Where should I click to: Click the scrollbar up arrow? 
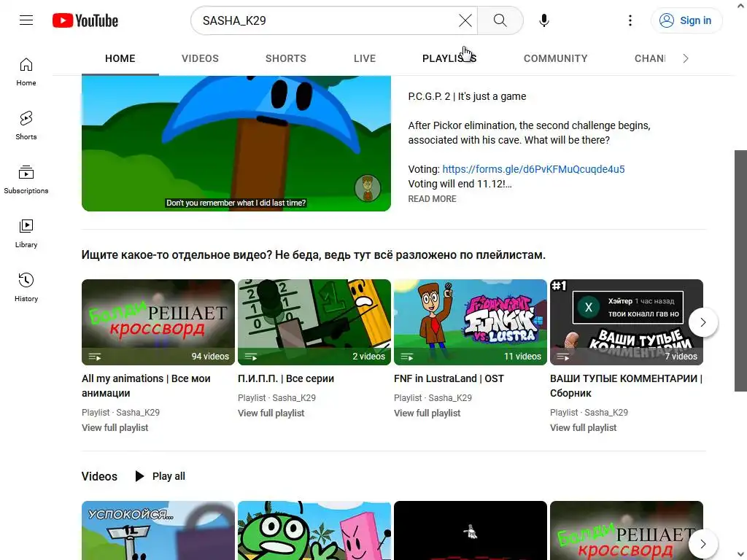(x=741, y=5)
